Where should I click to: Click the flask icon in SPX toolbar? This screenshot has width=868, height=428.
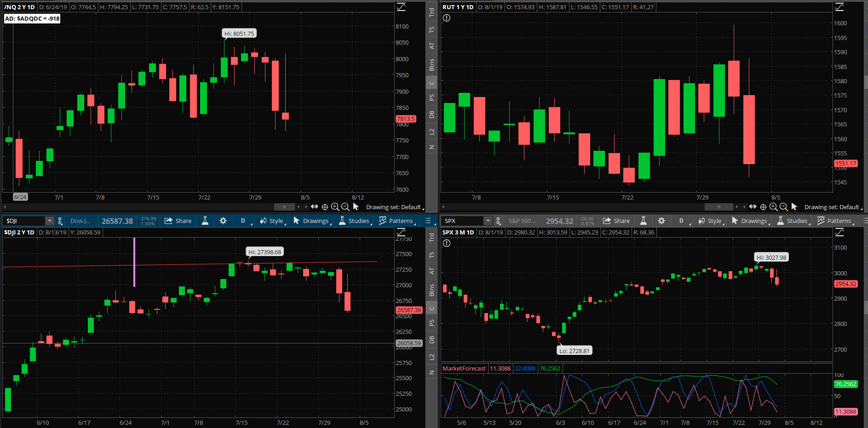(x=644, y=221)
